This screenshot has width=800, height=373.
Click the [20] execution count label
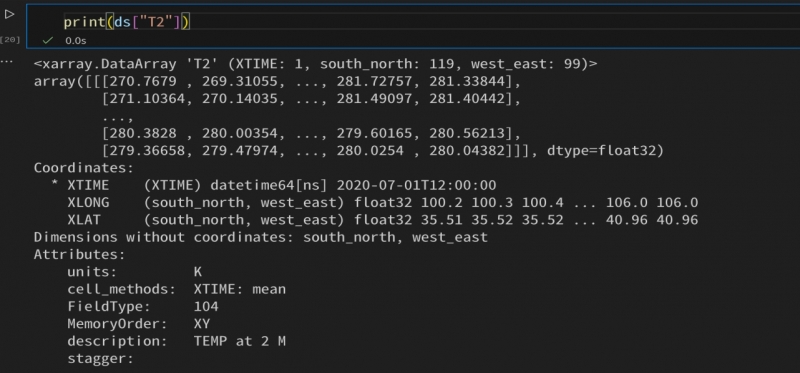[10, 40]
